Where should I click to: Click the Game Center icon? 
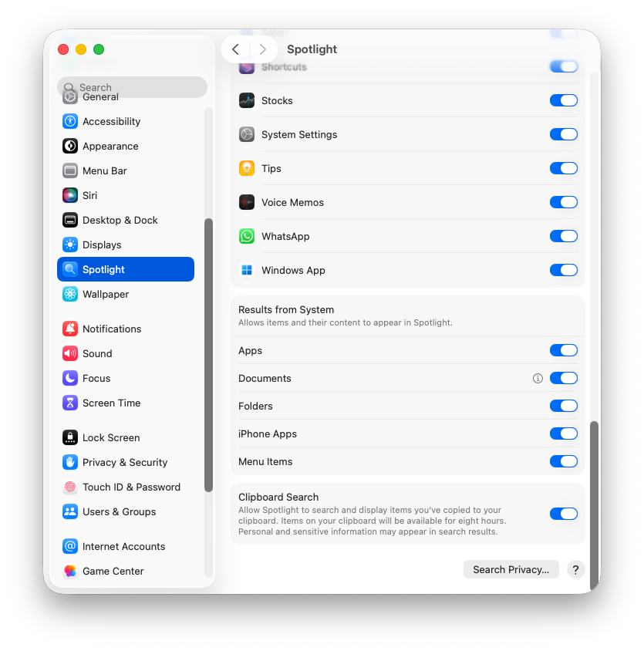[70, 571]
